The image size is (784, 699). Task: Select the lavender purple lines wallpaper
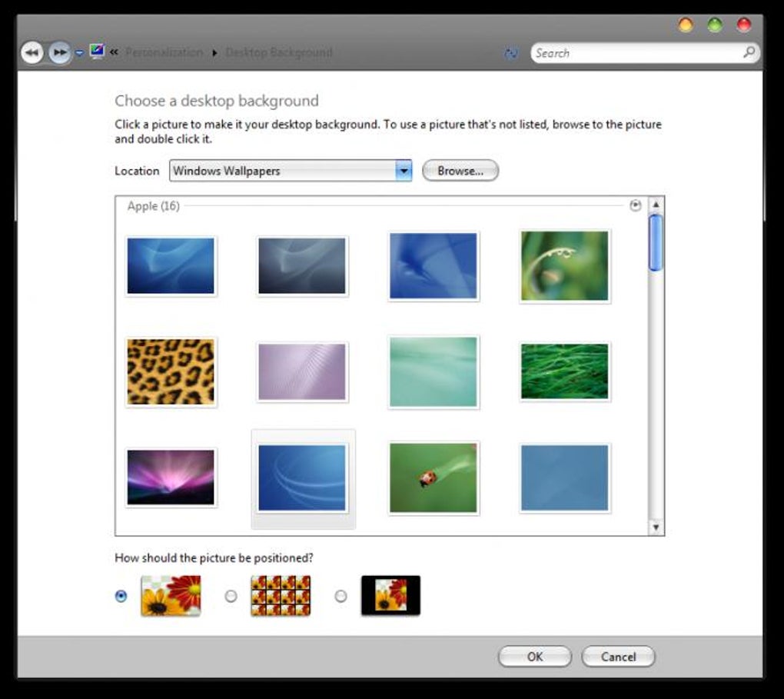pyautogui.click(x=301, y=371)
